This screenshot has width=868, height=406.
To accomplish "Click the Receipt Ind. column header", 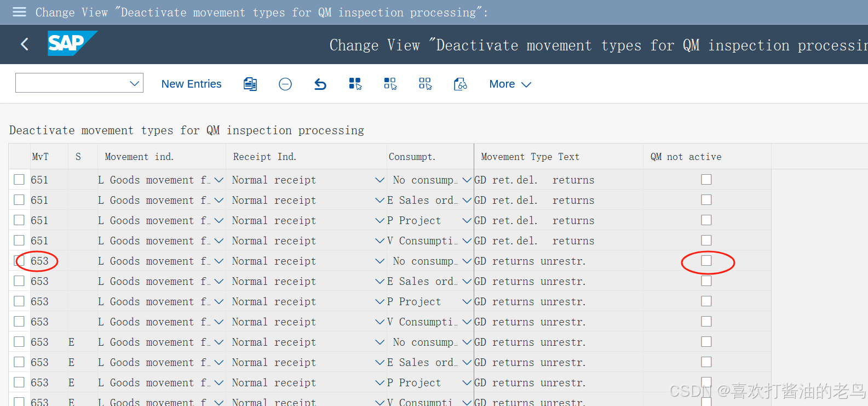I will (306, 157).
